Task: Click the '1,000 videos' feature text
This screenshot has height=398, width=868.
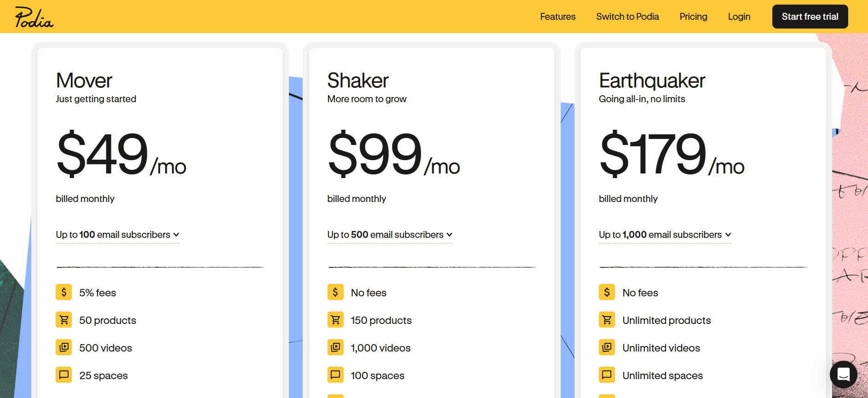Action: point(381,348)
